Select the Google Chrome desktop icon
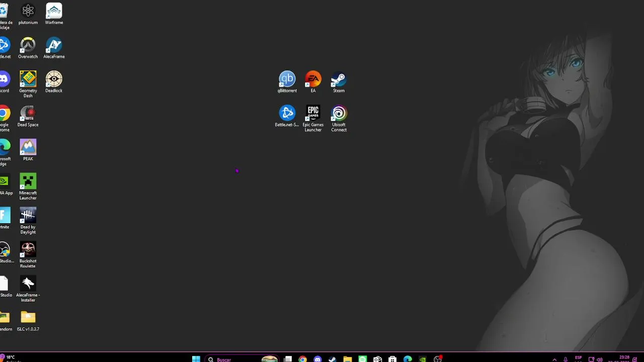The width and height of the screenshot is (644, 362). pos(4,119)
